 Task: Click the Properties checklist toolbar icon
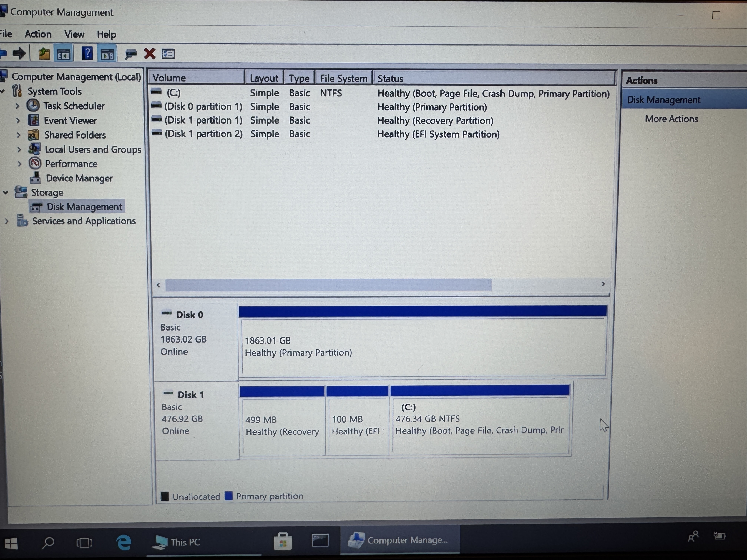coord(168,54)
